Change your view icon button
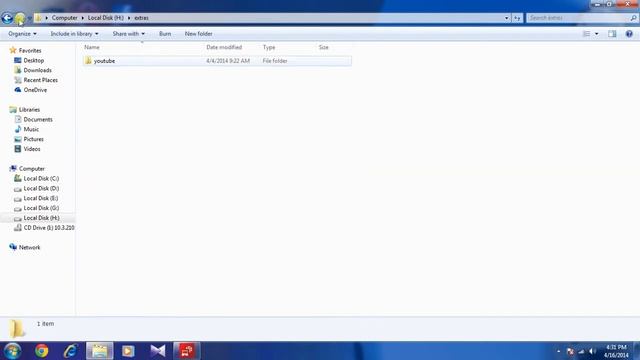Screen dimensions: 640x360 [586, 34]
